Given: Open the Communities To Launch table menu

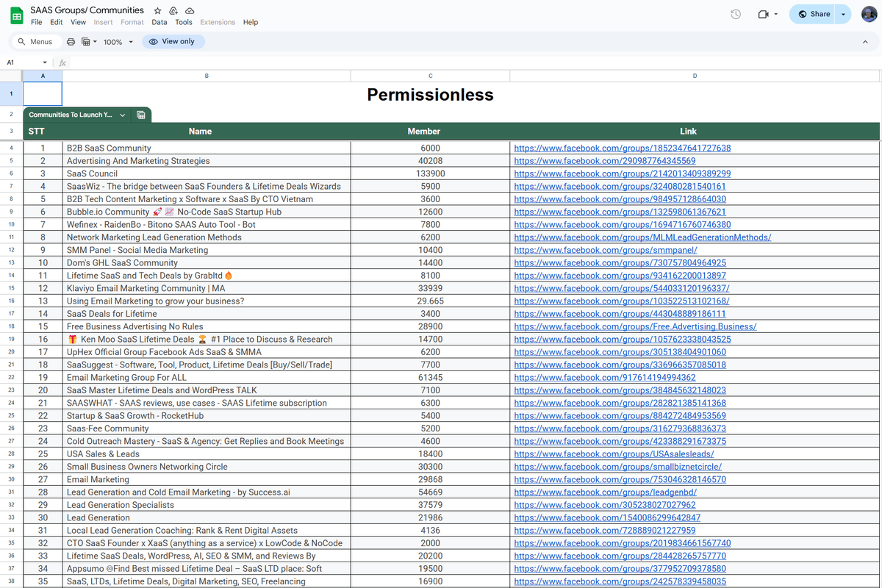Looking at the screenshot, I should [123, 115].
